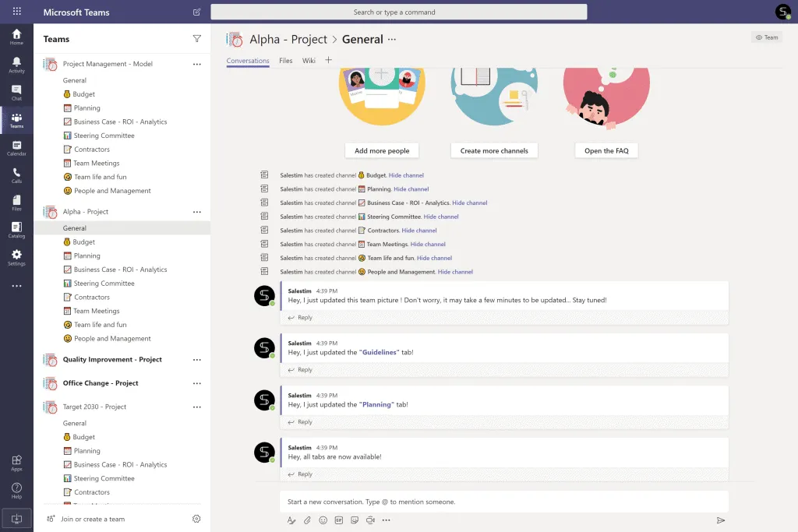798x532 pixels.
Task: Attach a file to the new conversation
Action: point(306,520)
